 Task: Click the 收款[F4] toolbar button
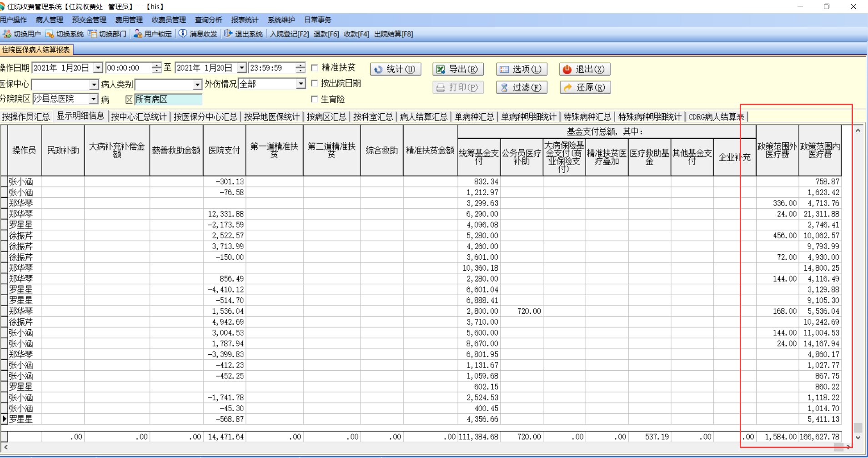coord(356,34)
